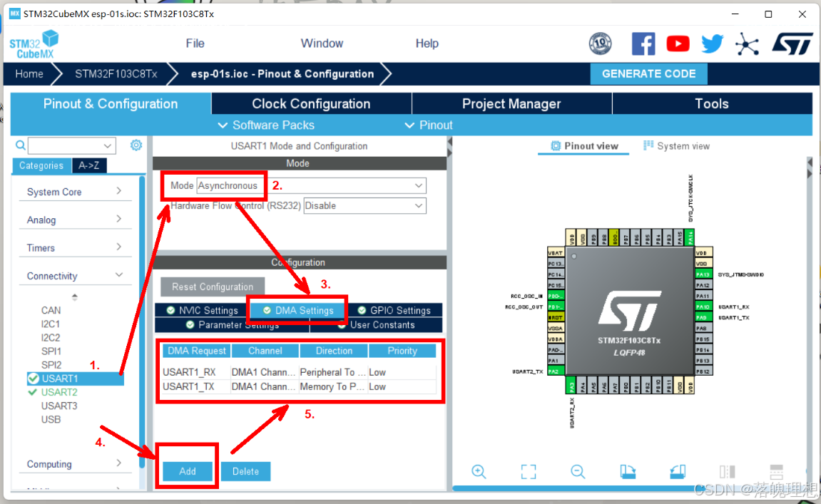Open the GPIO Settings tab
821x504 pixels.
click(394, 310)
